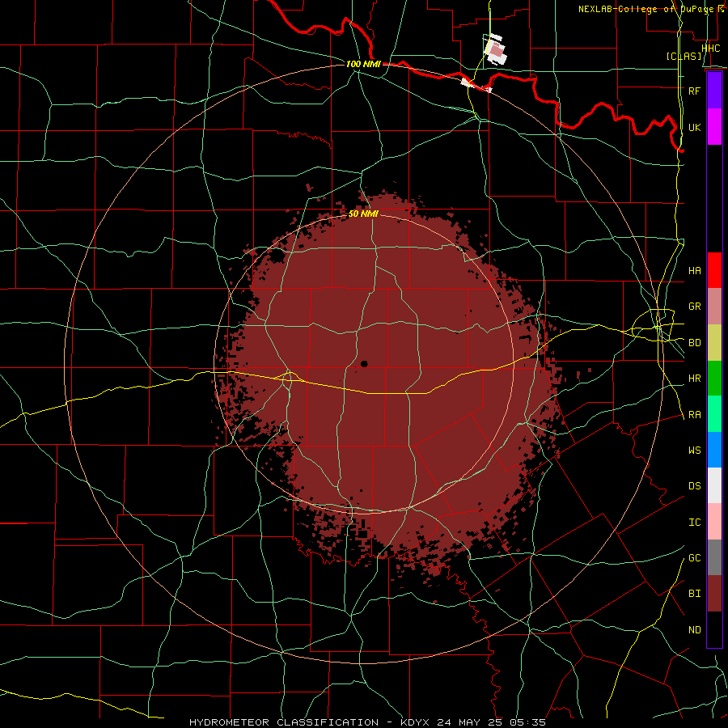Image resolution: width=728 pixels, height=728 pixels.
Task: Click the UK legend label
Action: coord(694,127)
